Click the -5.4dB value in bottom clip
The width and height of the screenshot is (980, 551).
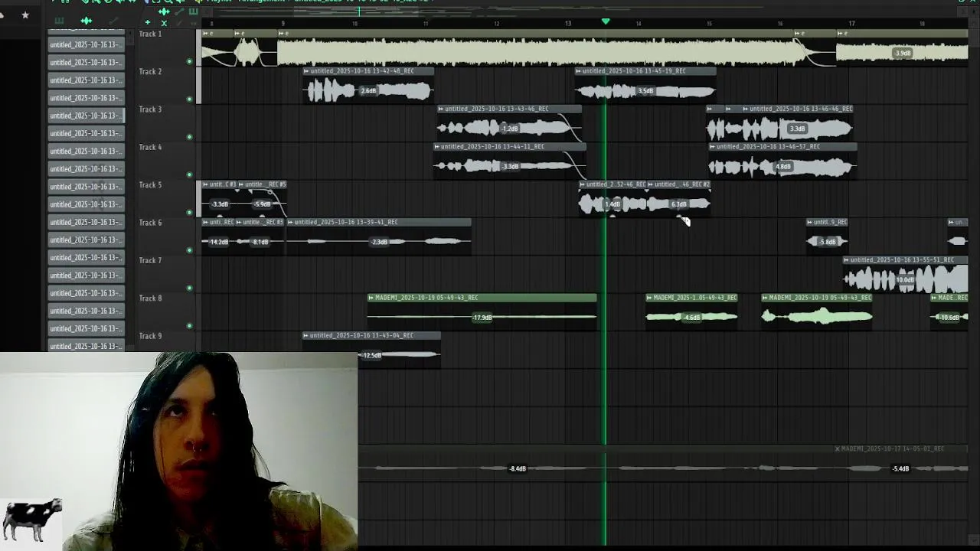pyautogui.click(x=900, y=468)
